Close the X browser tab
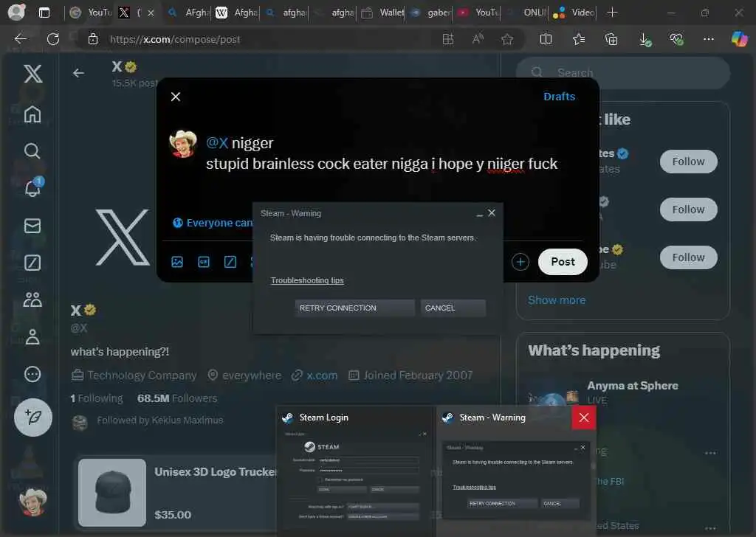Screen dimensions: 756x537 151,13
